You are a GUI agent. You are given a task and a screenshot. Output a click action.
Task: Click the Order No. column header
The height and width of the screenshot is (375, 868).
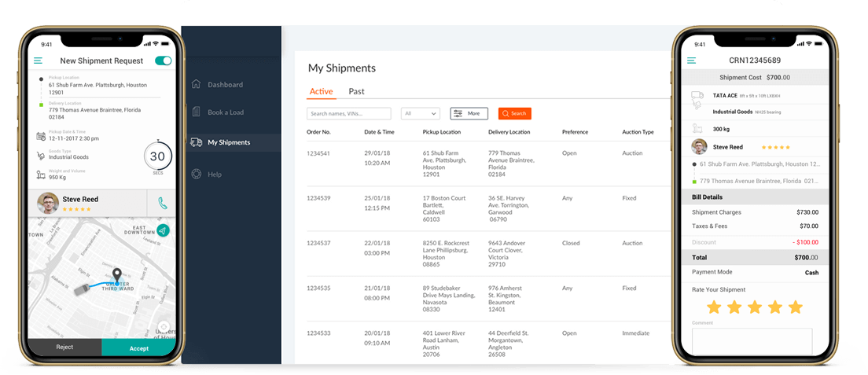click(x=319, y=132)
